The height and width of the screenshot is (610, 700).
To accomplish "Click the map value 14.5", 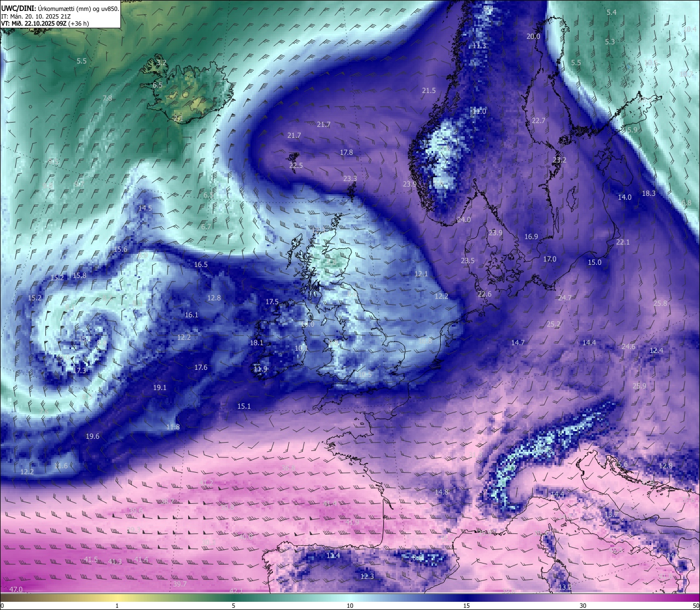I will click(145, 208).
